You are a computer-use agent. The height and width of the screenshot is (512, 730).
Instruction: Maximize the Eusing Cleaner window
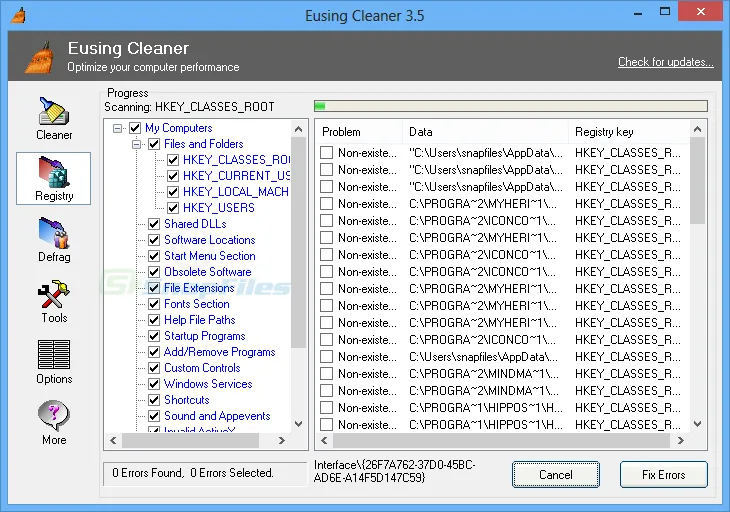665,12
